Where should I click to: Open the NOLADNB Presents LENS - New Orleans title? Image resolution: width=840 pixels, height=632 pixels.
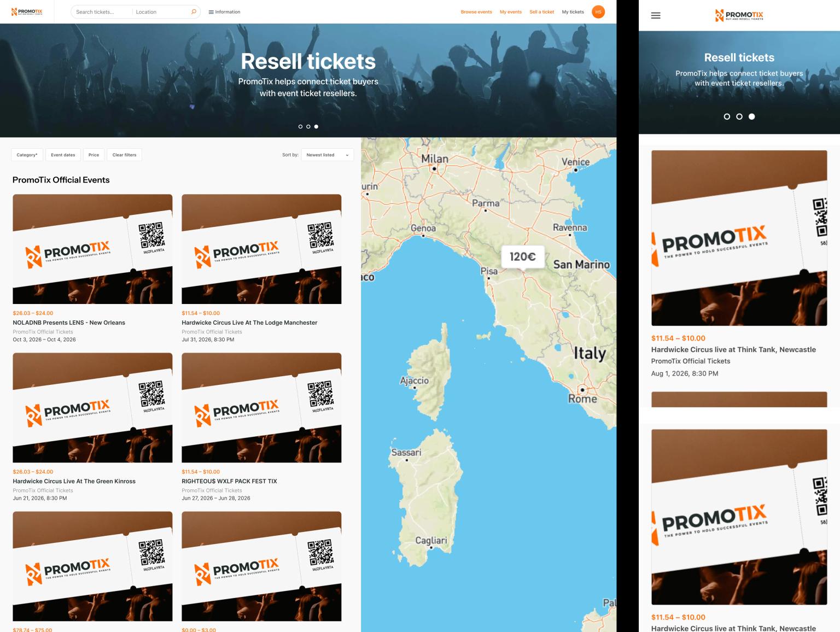69,323
